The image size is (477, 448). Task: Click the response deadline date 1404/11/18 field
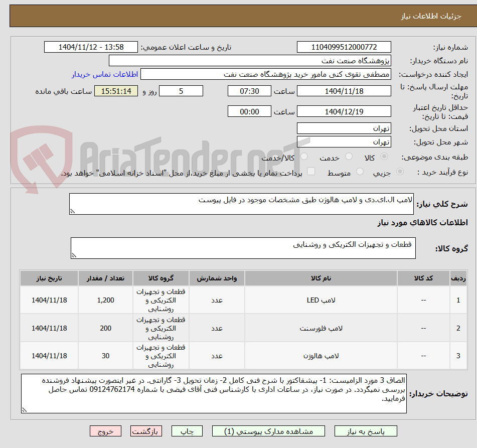344,91
